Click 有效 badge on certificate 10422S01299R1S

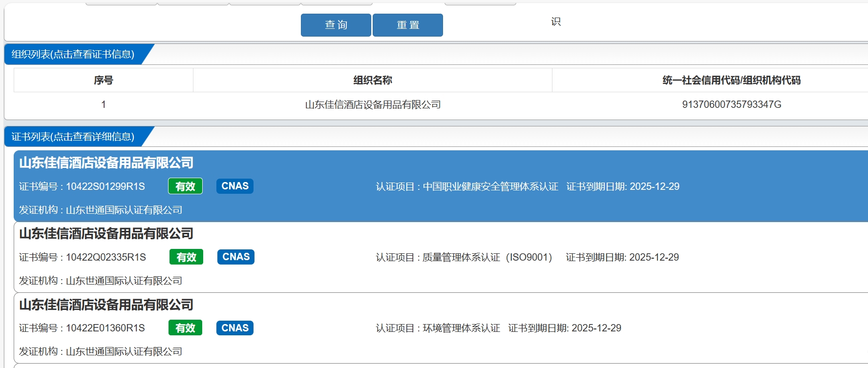click(185, 186)
